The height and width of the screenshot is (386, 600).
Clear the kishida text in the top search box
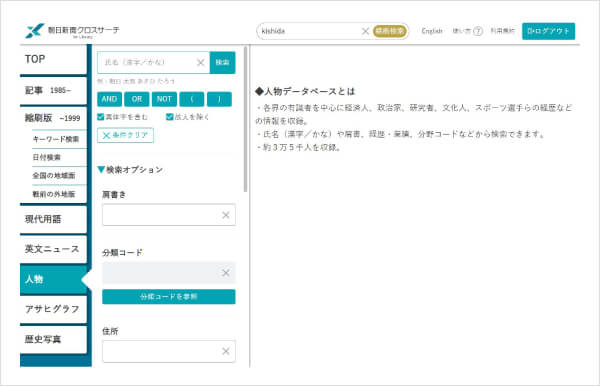pyautogui.click(x=365, y=31)
